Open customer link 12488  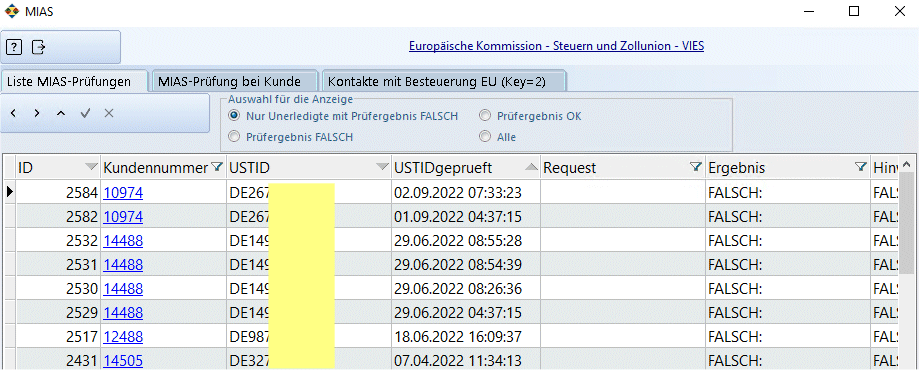tap(123, 337)
